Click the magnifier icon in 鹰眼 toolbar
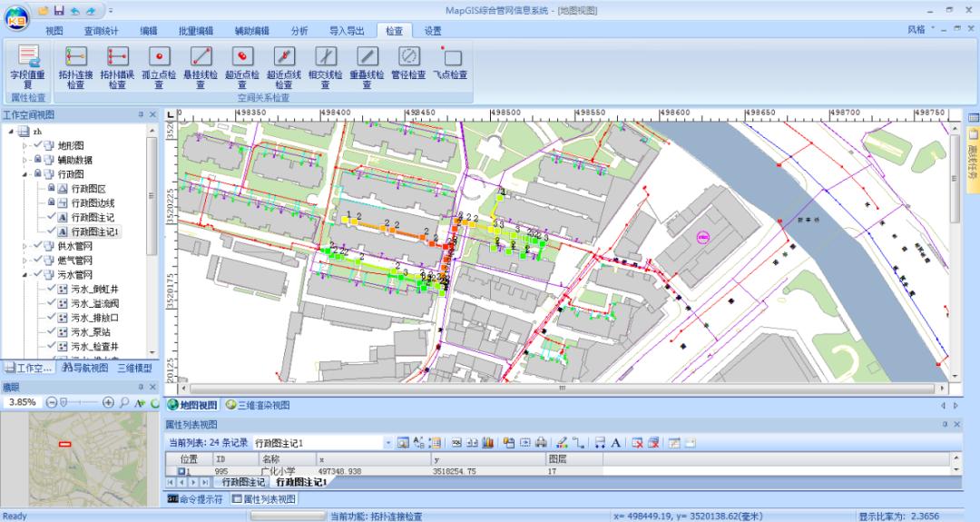980x522 pixels. click(x=123, y=402)
